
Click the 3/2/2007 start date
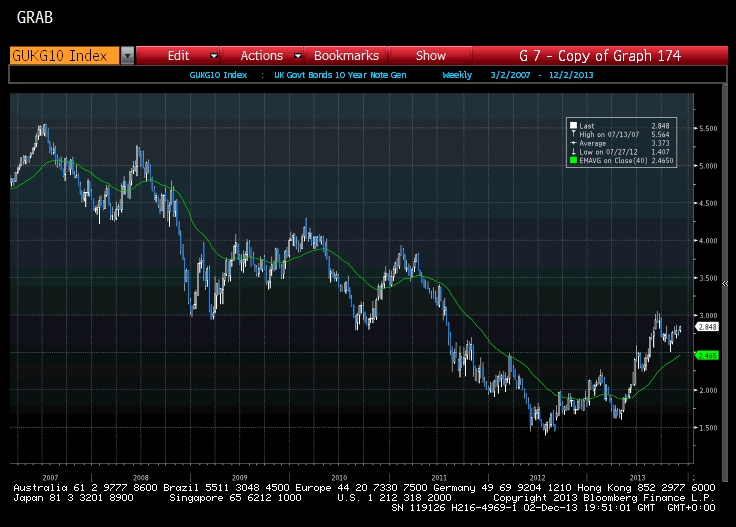coord(511,75)
